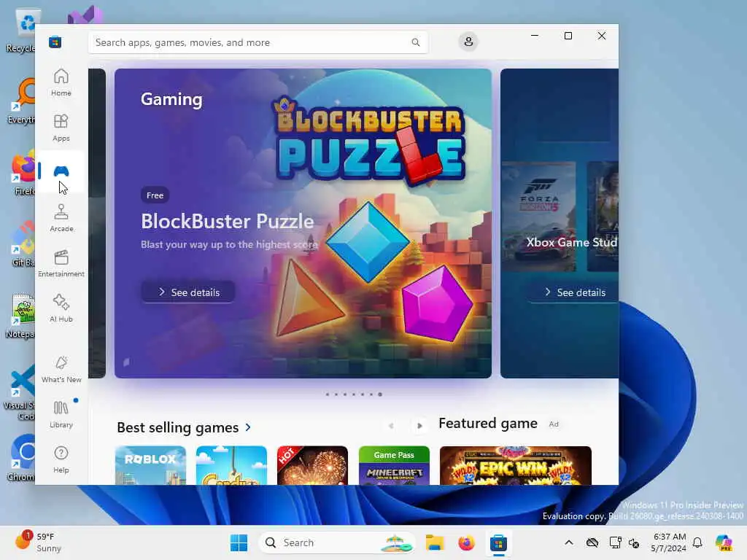The height and width of the screenshot is (560, 747).
Task: Open the Minecraft Game Pass tile
Action: click(x=394, y=465)
